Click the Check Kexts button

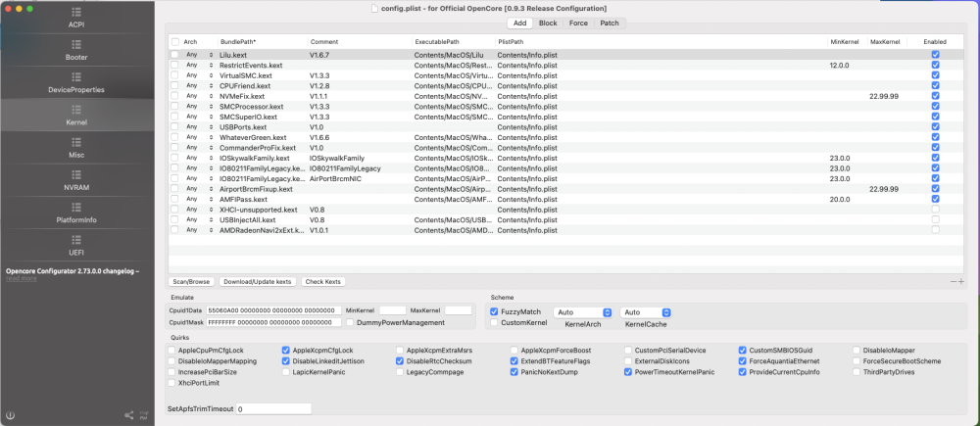pos(323,282)
